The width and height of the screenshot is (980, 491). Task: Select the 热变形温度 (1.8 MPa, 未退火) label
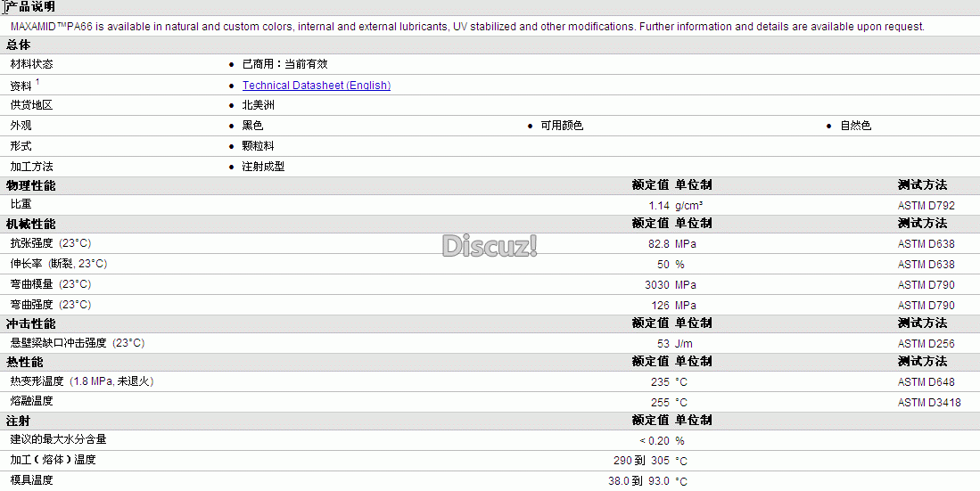tap(82, 381)
